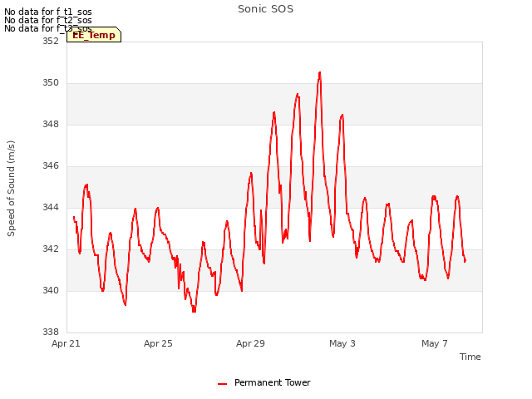Viewport: 532px width, 399px height.
Task: Click the Apr 25 x-axis tick label
Action: 158,343
